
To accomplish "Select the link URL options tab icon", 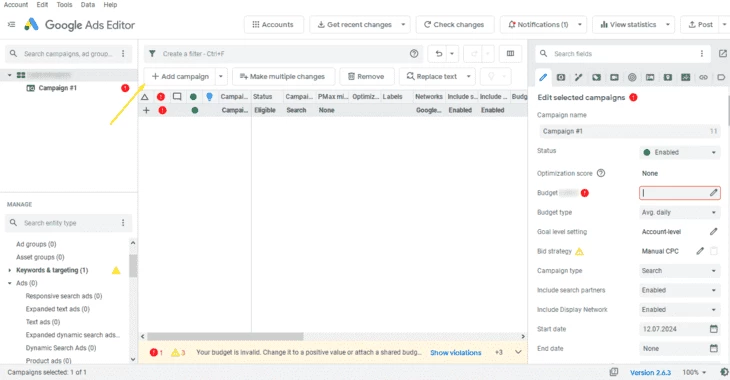I will coord(703,77).
